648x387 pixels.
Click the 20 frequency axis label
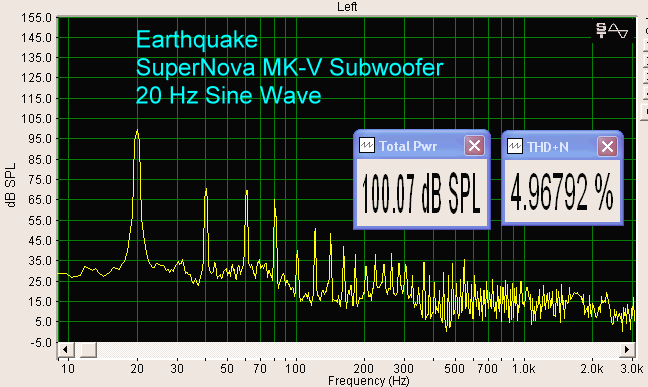coord(137,368)
